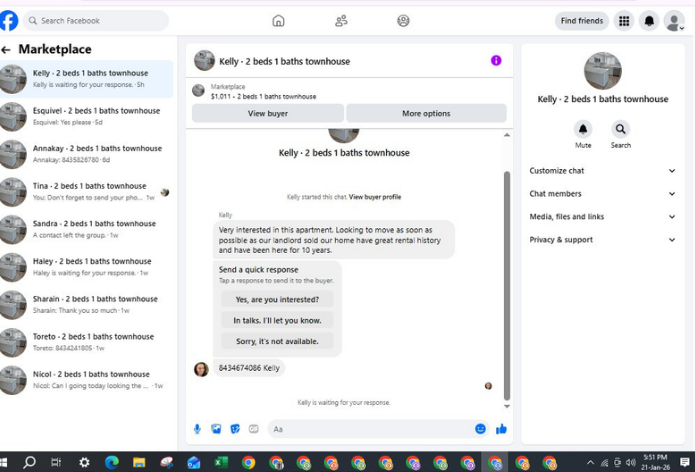The height and width of the screenshot is (472, 695).
Task: Click Marketplace listing $1,011 thumbnail
Action: (x=198, y=91)
